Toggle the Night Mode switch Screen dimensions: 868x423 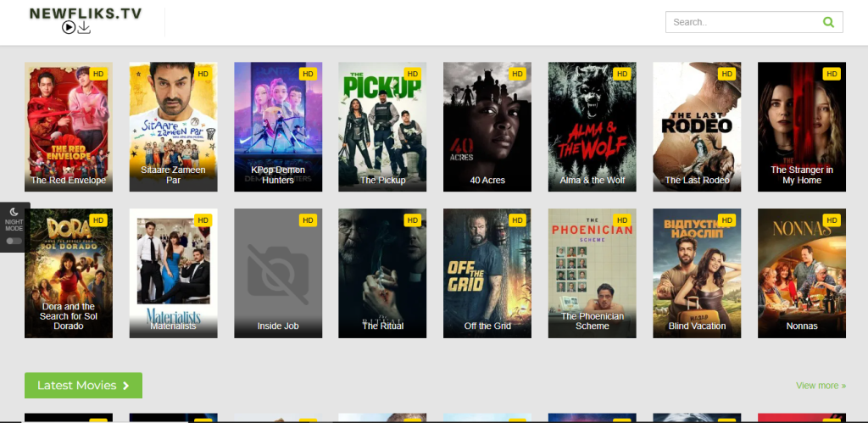pos(14,241)
